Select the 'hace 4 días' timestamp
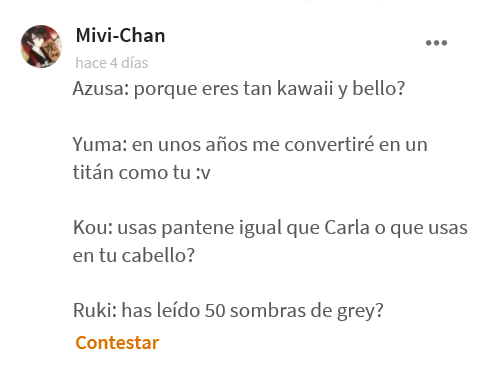Image resolution: width=480 pixels, height=366 pixels. click(x=112, y=63)
